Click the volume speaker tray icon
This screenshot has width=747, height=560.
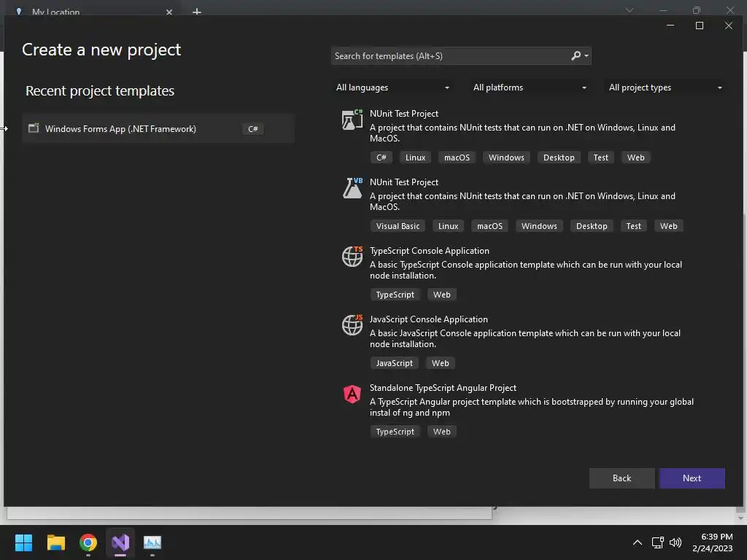pyautogui.click(x=676, y=542)
